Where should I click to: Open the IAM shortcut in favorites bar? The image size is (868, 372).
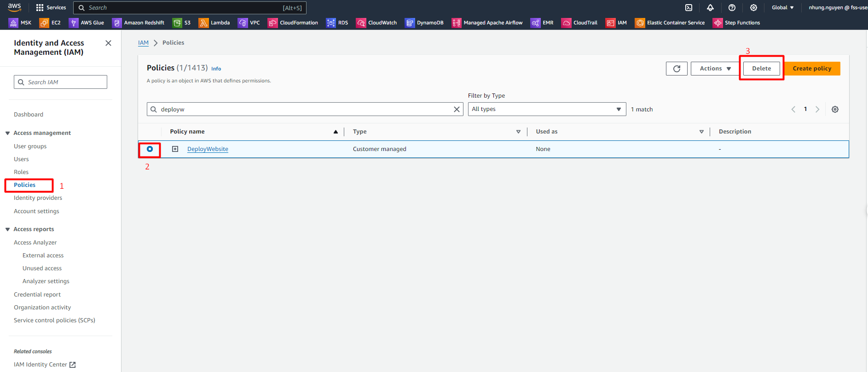click(x=616, y=23)
